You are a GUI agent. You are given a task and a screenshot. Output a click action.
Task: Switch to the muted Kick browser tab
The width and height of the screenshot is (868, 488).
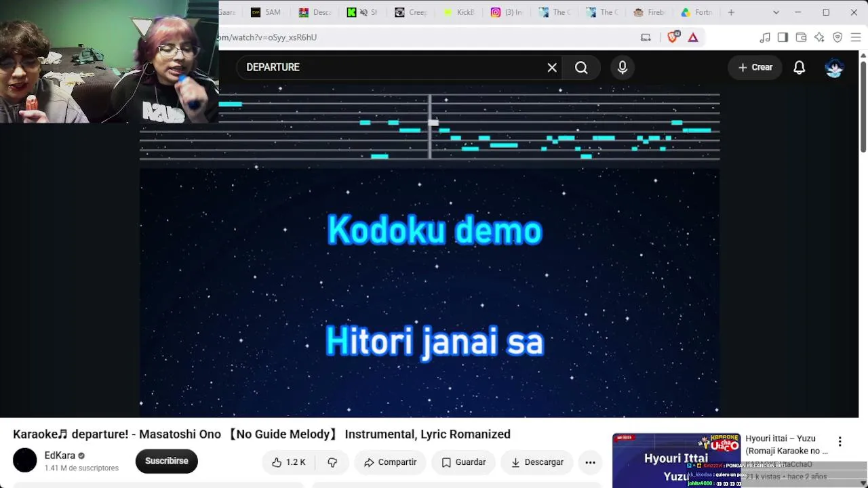click(x=362, y=12)
